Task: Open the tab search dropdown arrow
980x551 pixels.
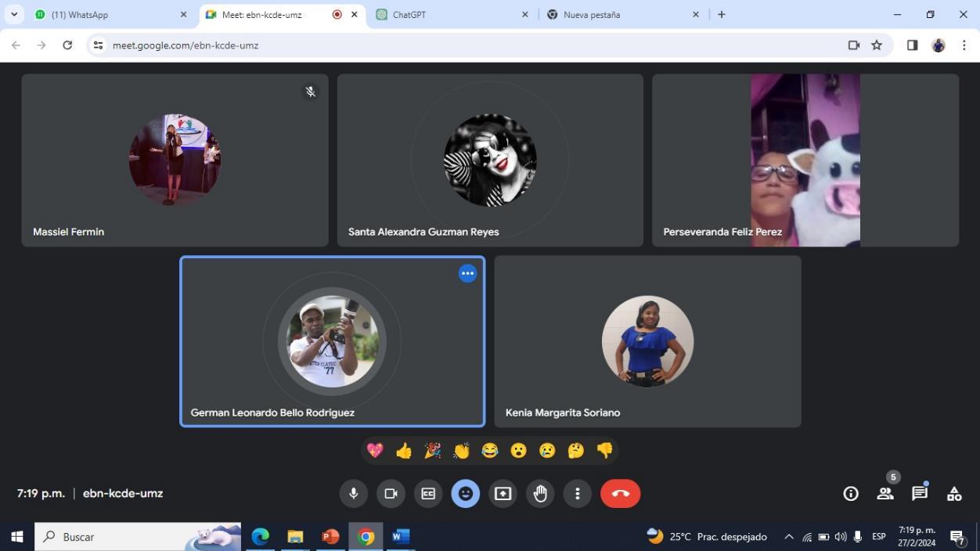Action: 14,15
